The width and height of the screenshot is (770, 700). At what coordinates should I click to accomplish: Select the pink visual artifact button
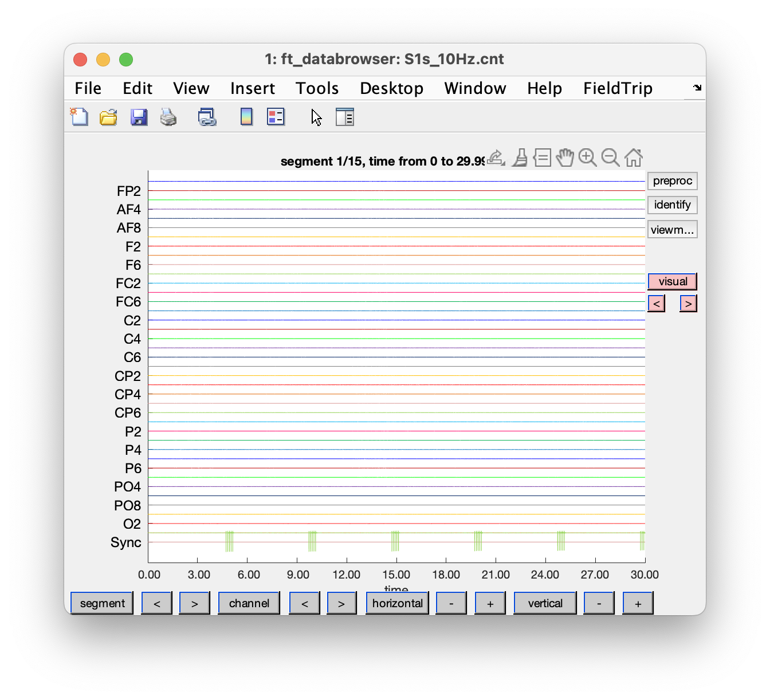coord(672,281)
